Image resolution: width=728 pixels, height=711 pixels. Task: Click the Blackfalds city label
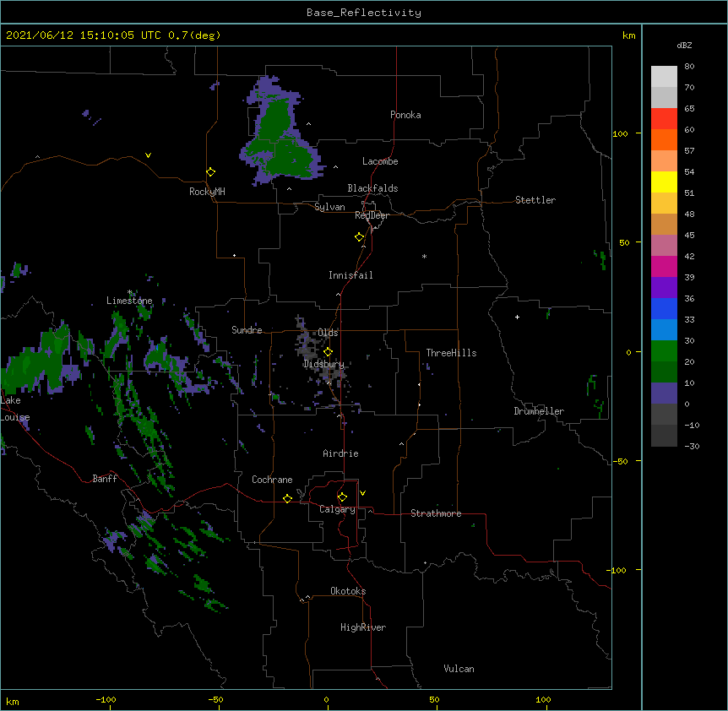(x=372, y=188)
